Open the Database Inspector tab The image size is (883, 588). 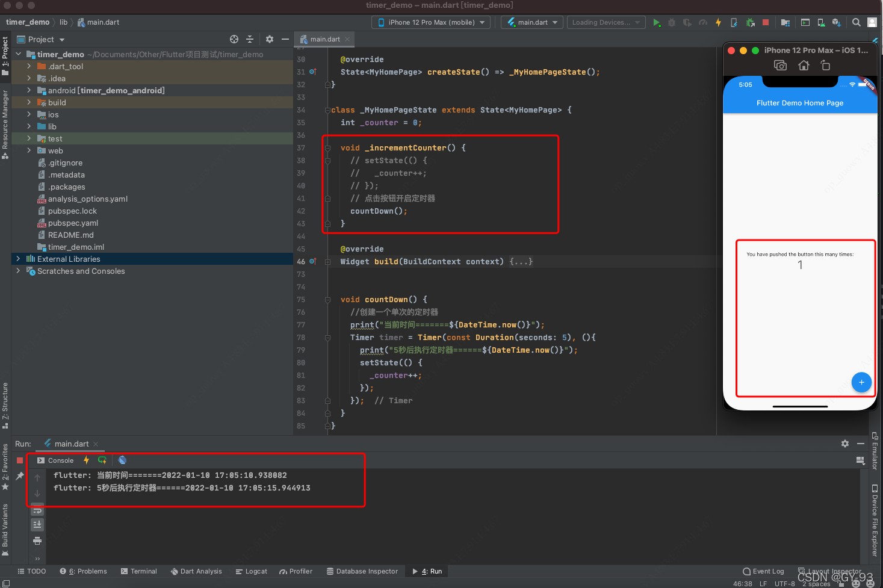click(362, 571)
